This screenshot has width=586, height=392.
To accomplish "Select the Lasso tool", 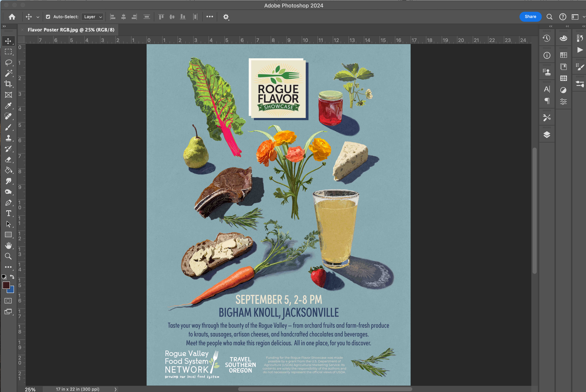I will (x=8, y=63).
